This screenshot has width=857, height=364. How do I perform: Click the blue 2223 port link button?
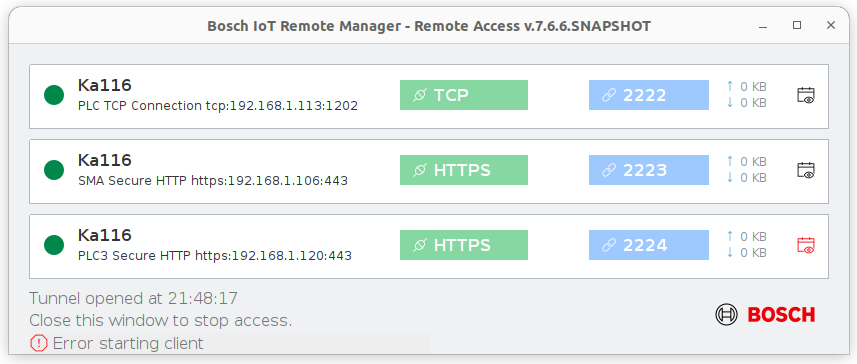649,170
